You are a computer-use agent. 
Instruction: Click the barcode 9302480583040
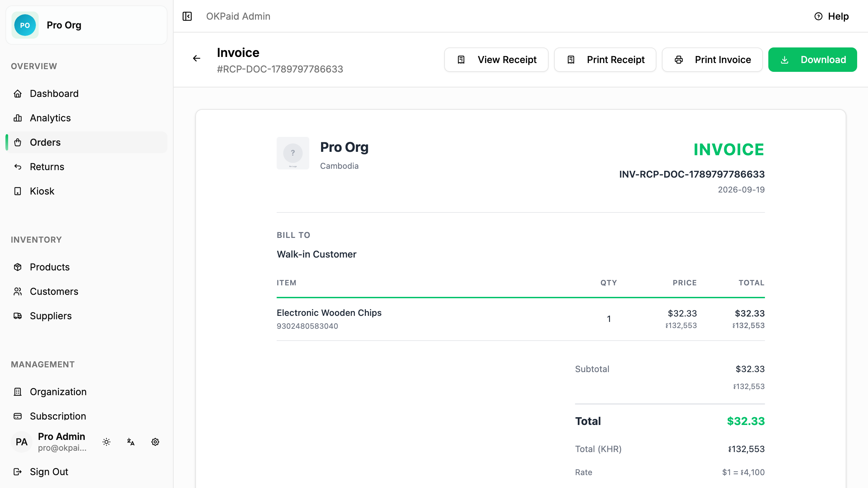coord(307,326)
